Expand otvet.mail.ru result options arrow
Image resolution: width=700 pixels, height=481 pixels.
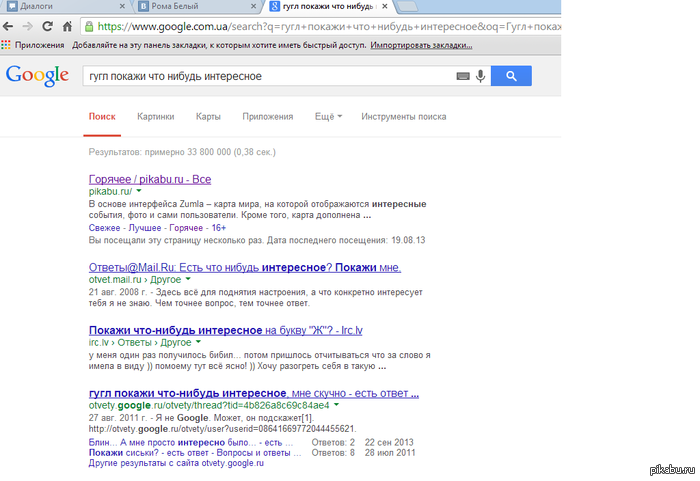point(202,280)
